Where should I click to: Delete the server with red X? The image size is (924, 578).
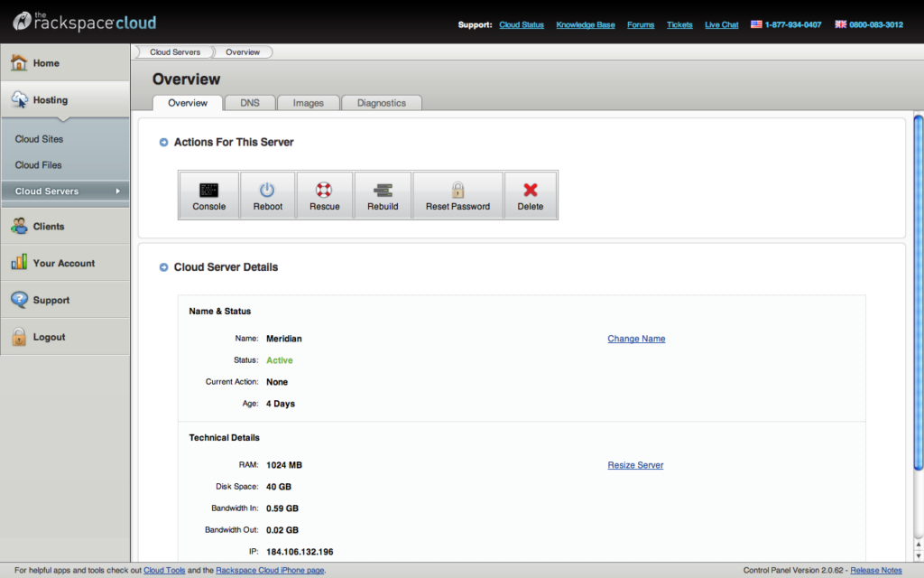[x=531, y=196]
